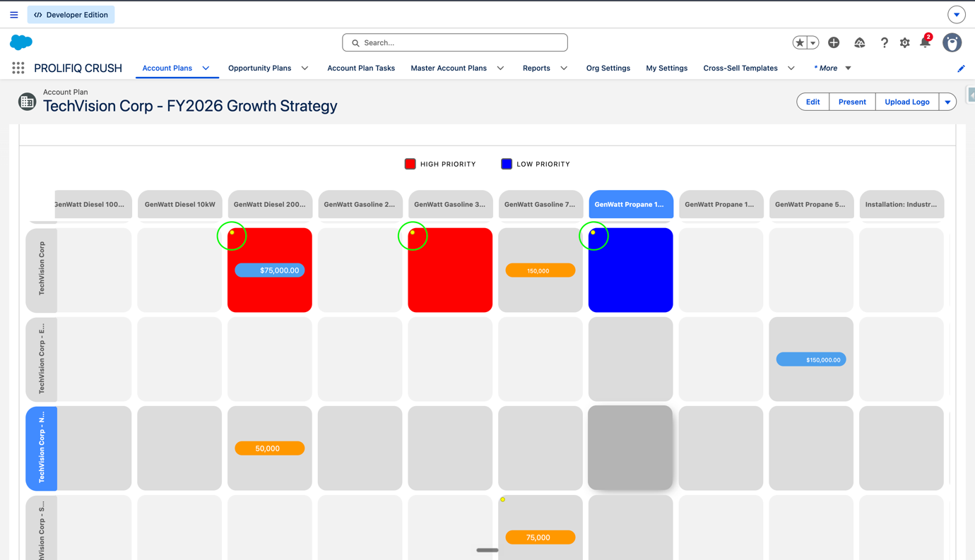View notifications from the bell icon
This screenshot has height=560, width=975.
(925, 42)
